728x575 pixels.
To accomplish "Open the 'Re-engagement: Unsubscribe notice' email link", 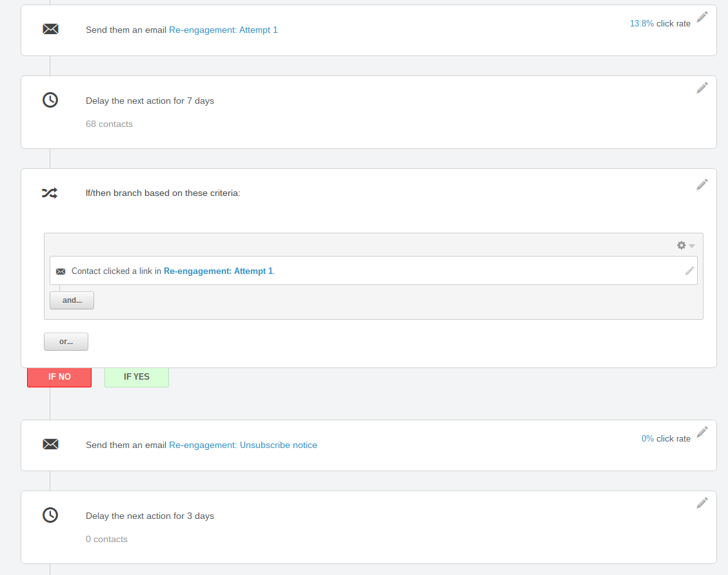I will point(243,445).
